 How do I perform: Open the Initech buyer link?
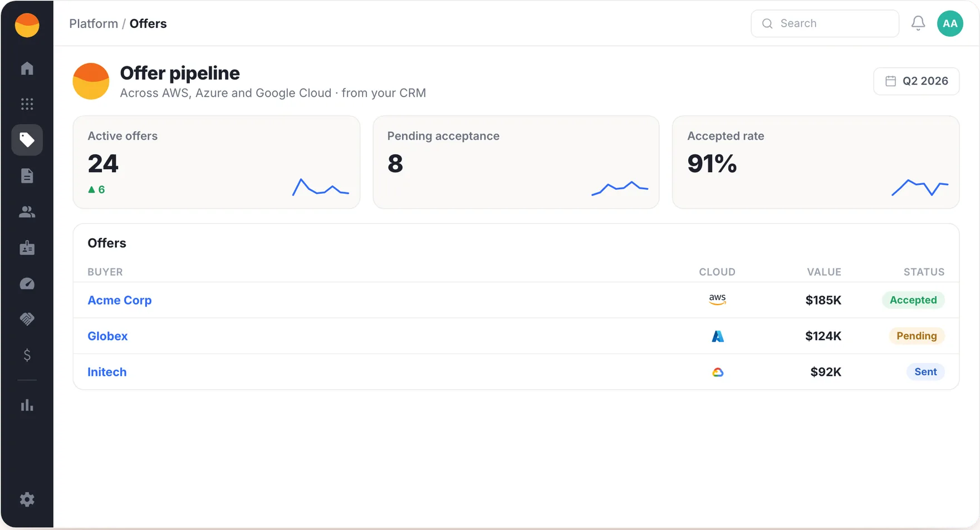pos(107,372)
